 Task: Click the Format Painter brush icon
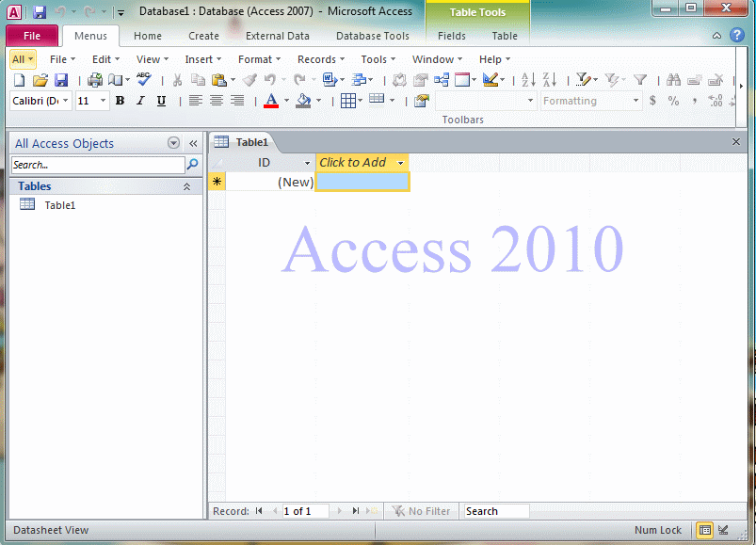pos(249,80)
